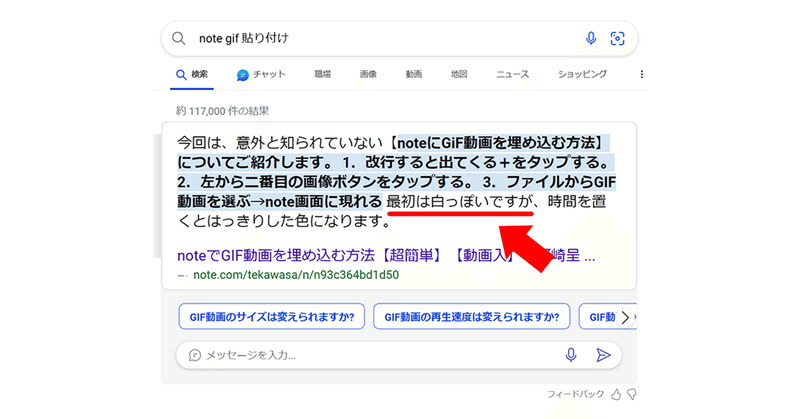
Task: Select the 検索 tab
Action: (x=192, y=75)
